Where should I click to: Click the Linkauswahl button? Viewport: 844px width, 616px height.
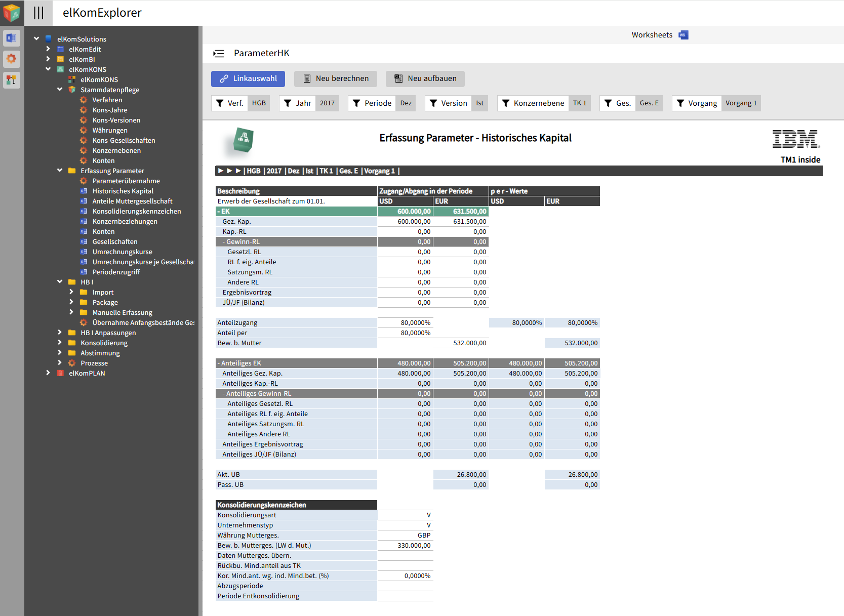(x=248, y=78)
